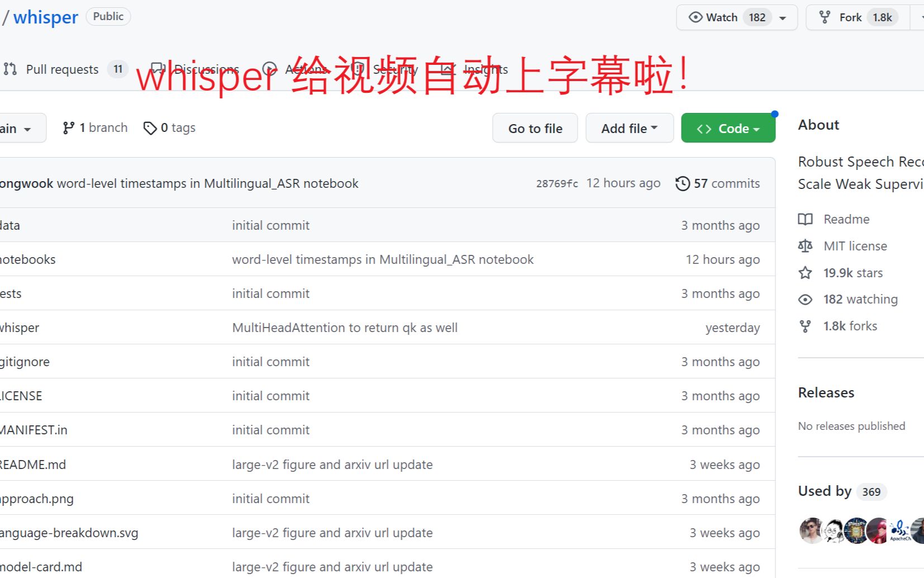Click the Readme book icon
The height and width of the screenshot is (578, 924).
805,219
